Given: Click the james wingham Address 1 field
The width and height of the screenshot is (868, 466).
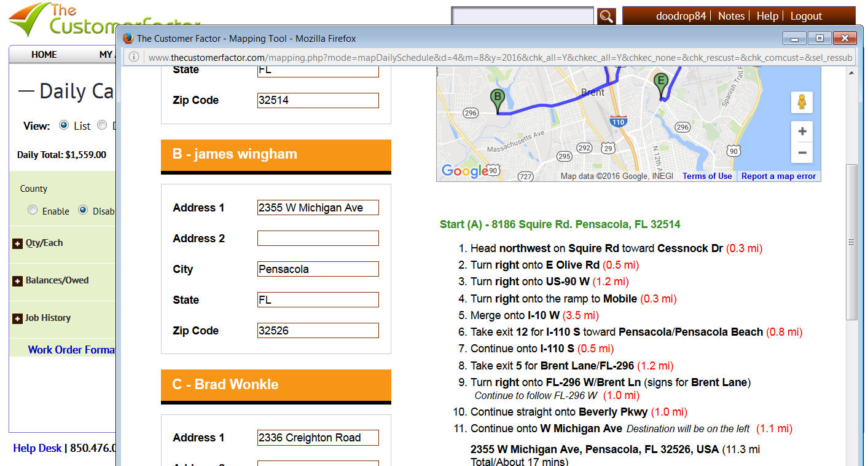Looking at the screenshot, I should 318,208.
